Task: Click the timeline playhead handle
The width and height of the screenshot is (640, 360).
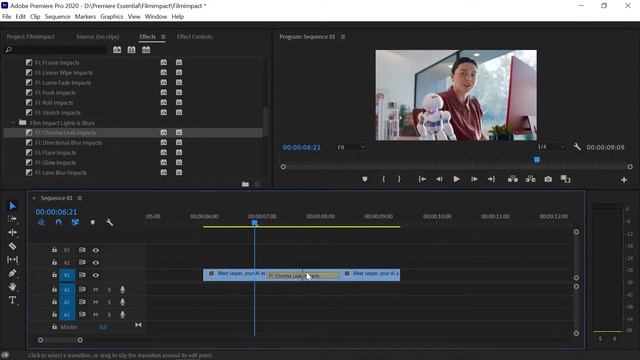Action: (254, 222)
